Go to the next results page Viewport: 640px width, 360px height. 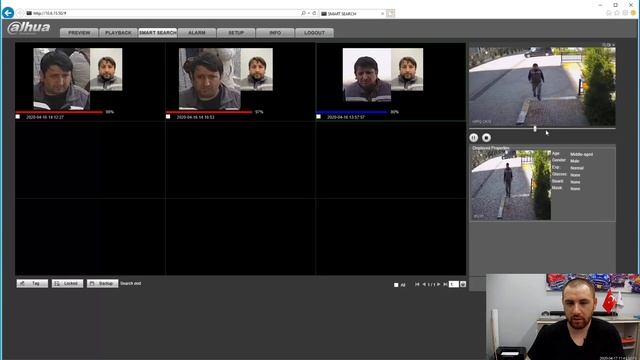(x=439, y=284)
